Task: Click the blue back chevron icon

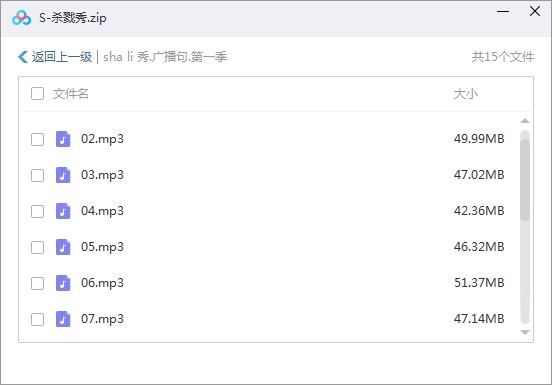Action: coord(23,57)
